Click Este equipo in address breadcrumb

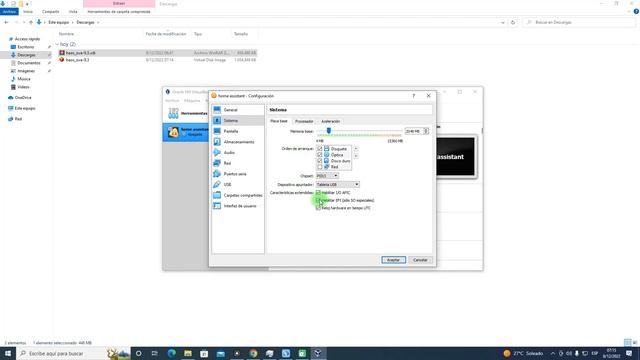pyautogui.click(x=59, y=22)
